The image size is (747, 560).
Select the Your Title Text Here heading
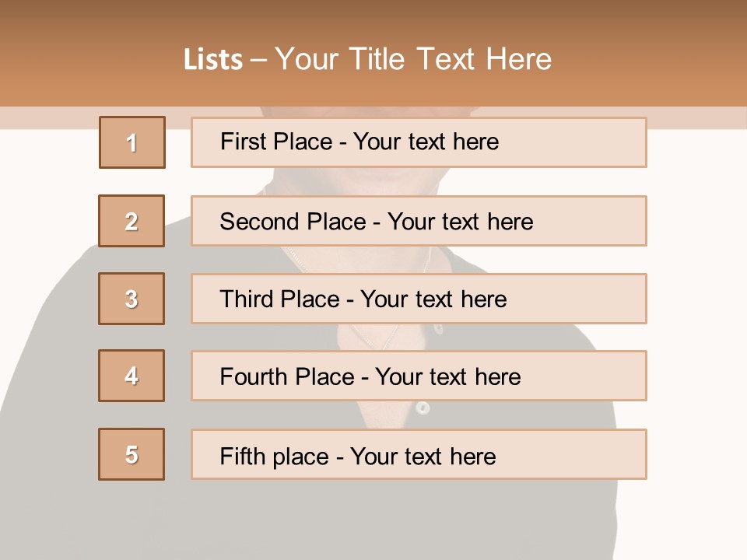[x=413, y=59]
